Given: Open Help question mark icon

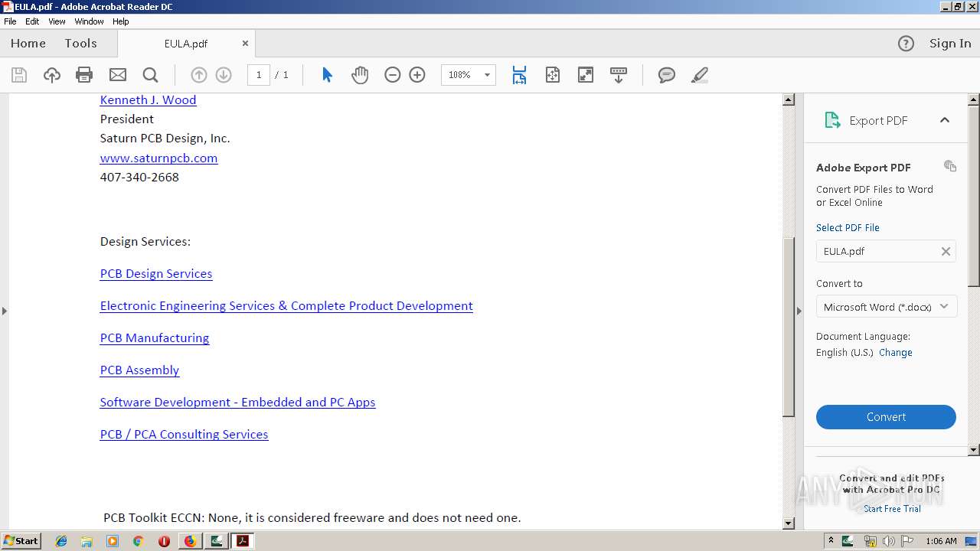Looking at the screenshot, I should 906,44.
